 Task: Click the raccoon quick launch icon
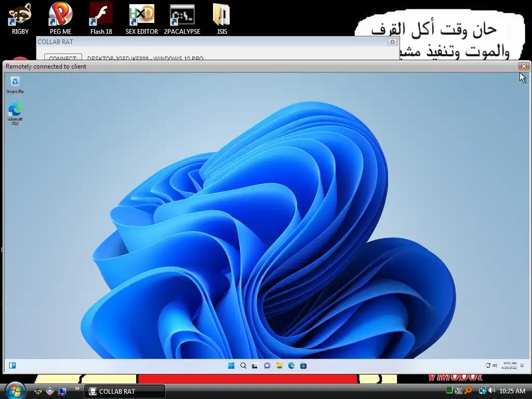[x=38, y=391]
